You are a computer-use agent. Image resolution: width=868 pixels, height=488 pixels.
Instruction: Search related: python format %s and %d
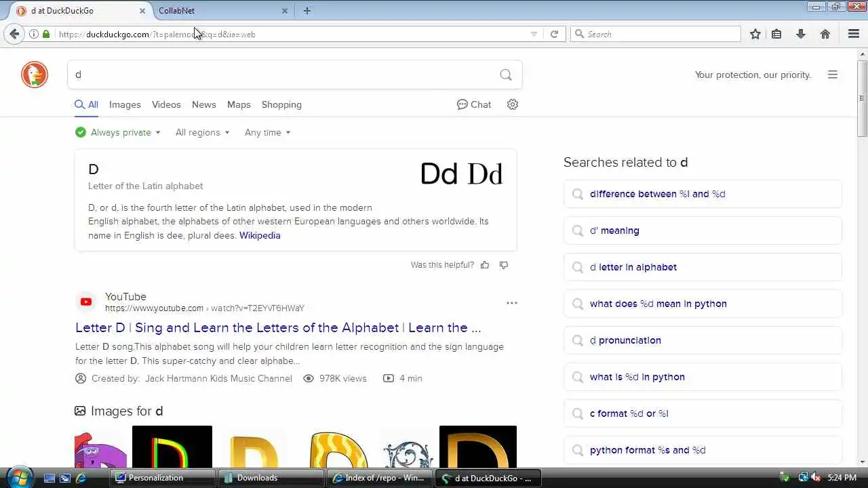click(703, 450)
